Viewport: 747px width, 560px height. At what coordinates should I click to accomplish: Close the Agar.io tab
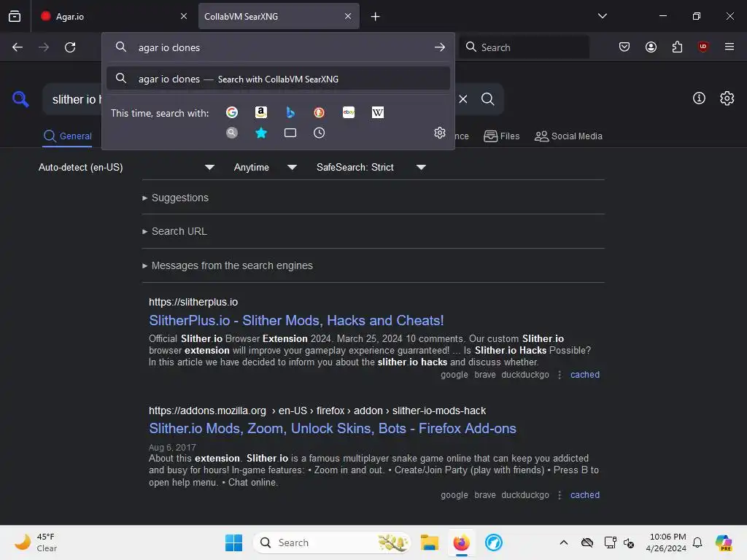click(x=184, y=16)
